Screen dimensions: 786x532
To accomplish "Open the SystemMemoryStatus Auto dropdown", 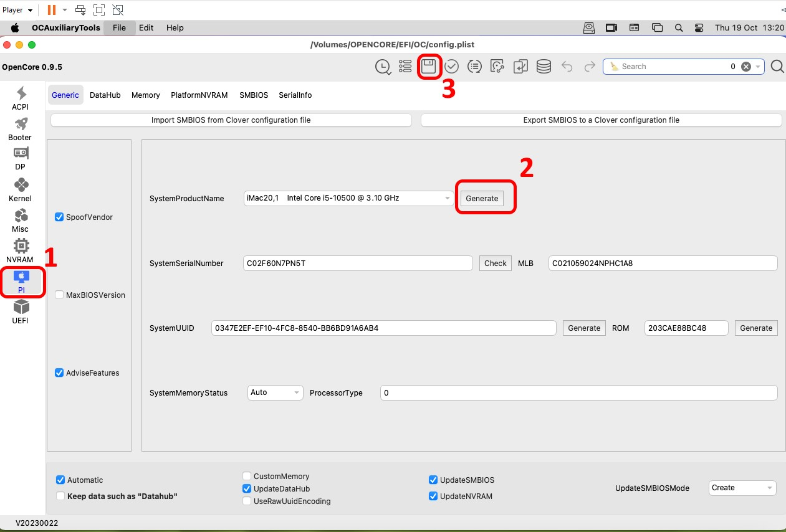I will [x=275, y=392].
